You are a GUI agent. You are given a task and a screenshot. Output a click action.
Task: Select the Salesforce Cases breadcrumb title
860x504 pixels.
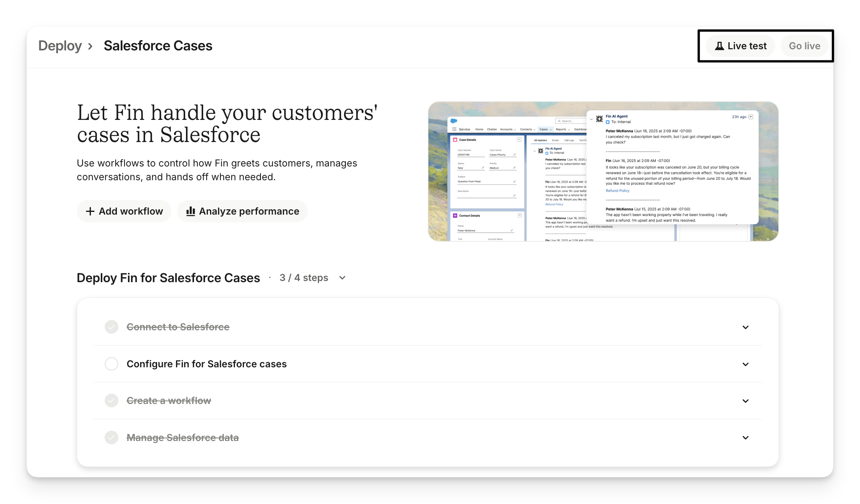(x=158, y=46)
